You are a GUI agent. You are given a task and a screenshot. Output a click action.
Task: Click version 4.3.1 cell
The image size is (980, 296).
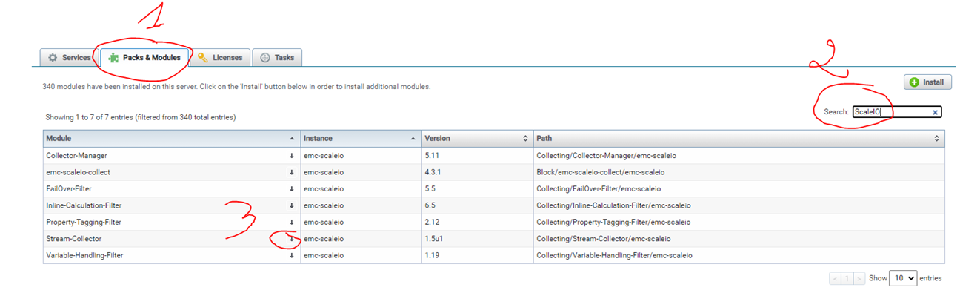pyautogui.click(x=477, y=172)
